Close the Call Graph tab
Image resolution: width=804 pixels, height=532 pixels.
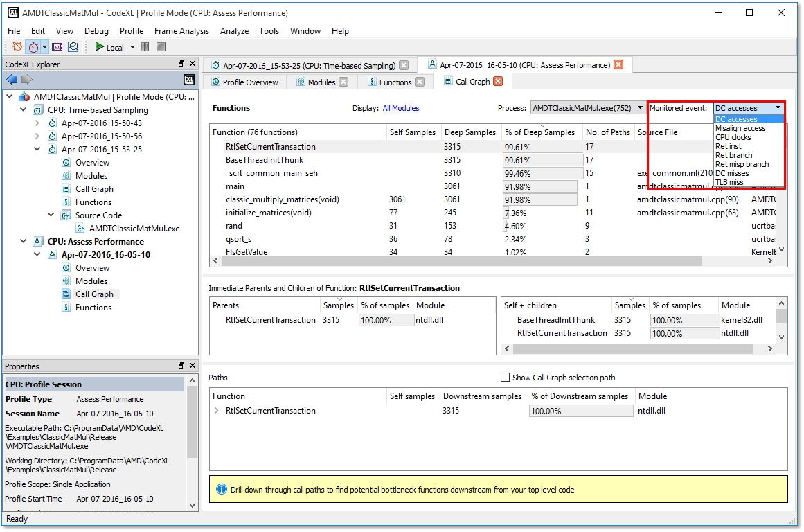(x=498, y=81)
